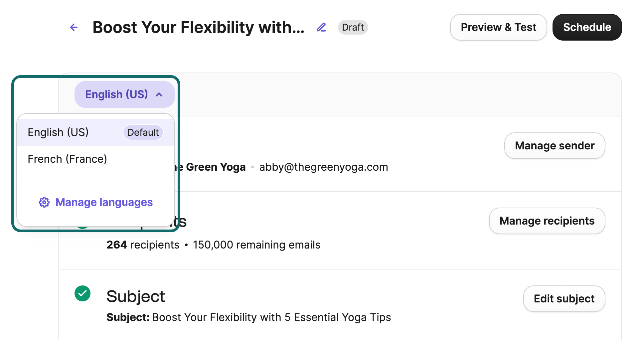
Task: Click the back arrow icon
Action: pos(74,27)
